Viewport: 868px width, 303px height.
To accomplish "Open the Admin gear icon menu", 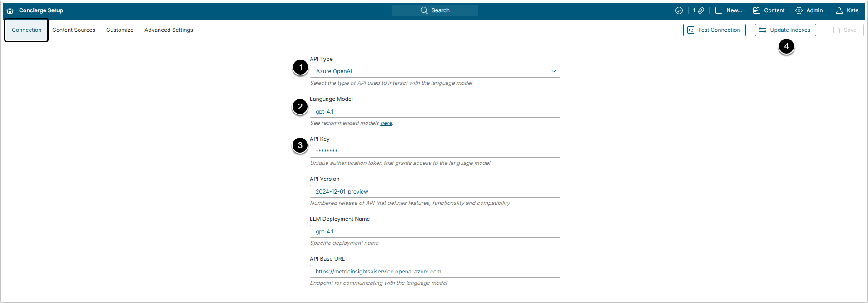I will [x=799, y=10].
